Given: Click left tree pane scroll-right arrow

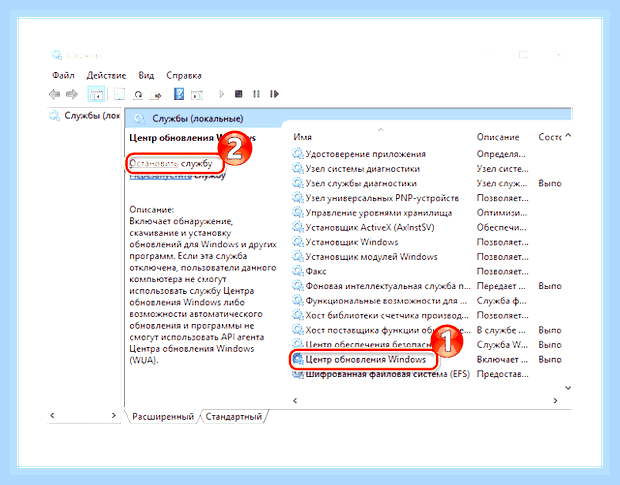Looking at the screenshot, I should click(113, 415).
